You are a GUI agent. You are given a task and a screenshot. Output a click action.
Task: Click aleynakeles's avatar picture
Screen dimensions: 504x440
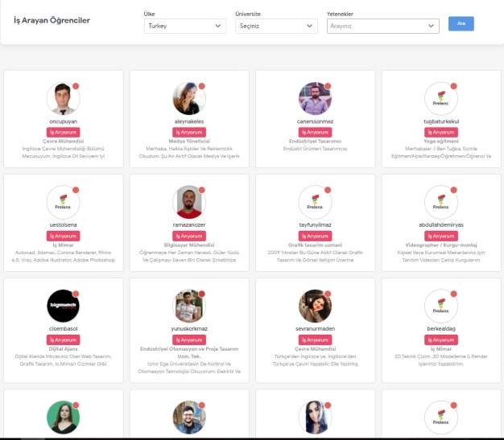point(189,99)
